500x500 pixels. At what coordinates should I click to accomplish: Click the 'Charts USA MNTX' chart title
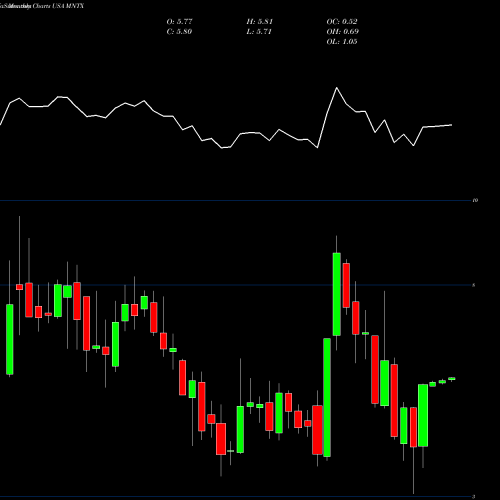click(58, 6)
